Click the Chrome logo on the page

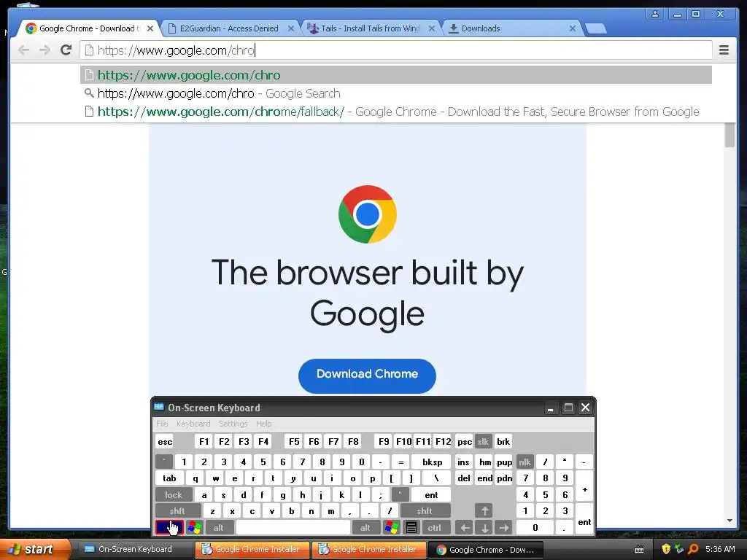tap(368, 214)
